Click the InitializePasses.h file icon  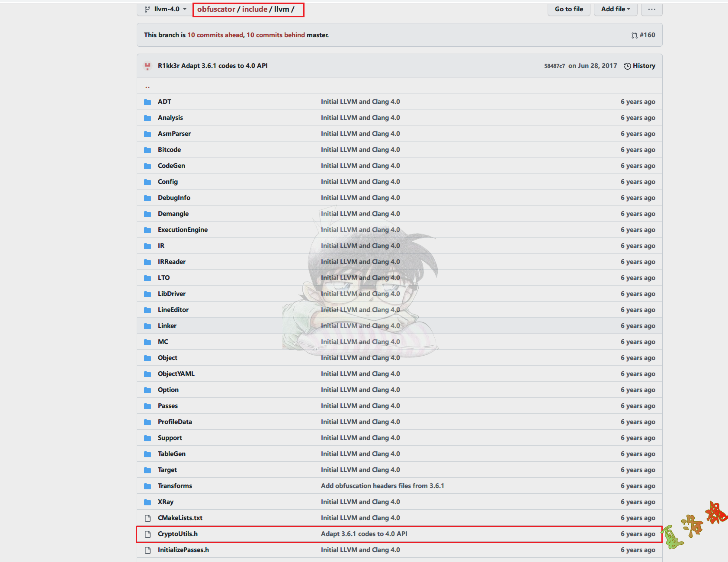click(x=148, y=550)
